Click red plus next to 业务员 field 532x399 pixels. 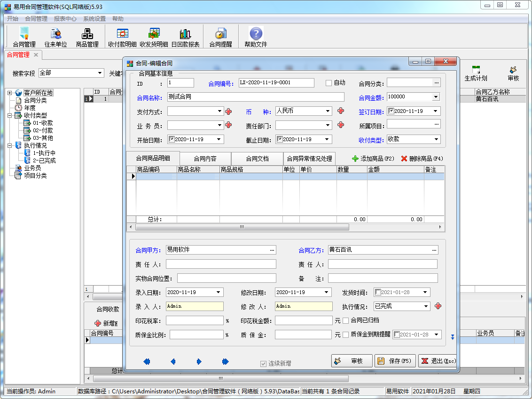pos(229,125)
